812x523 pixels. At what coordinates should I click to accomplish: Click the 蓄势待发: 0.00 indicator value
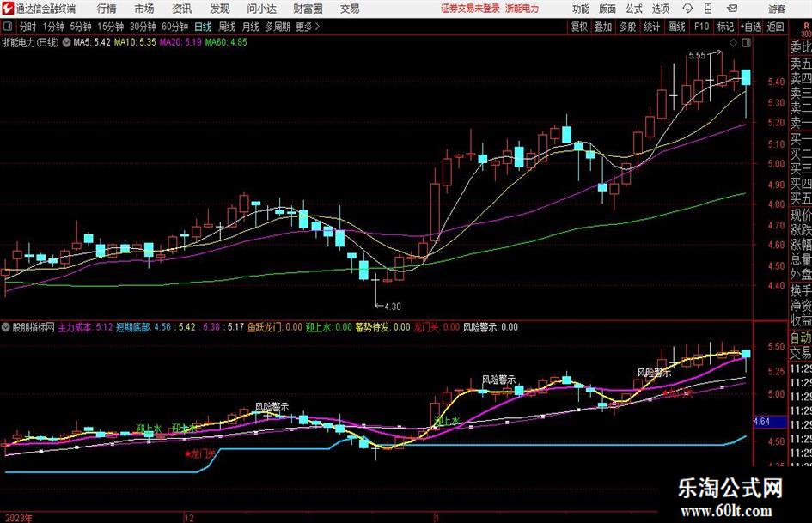[x=382, y=327]
